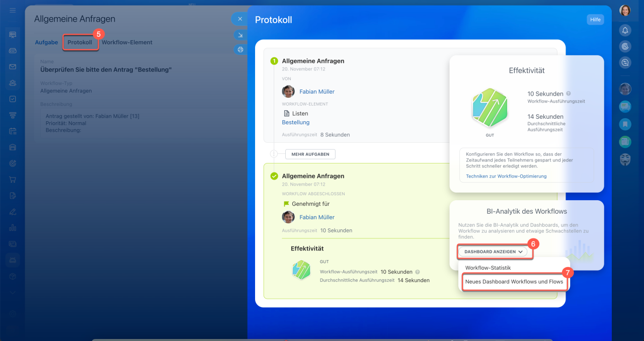
Task: Open the male contact avatar in right bar
Action: pos(625,89)
